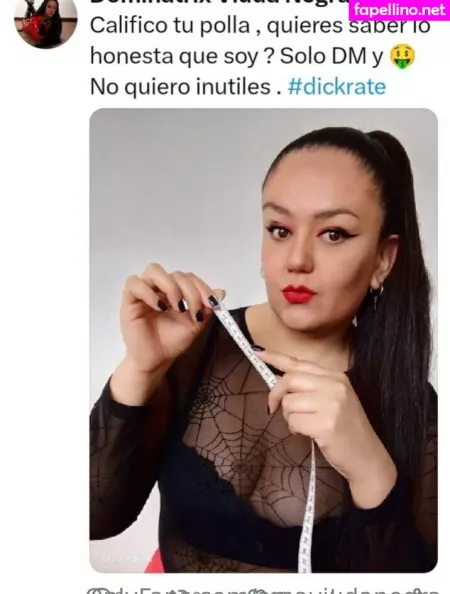This screenshot has width=450, height=594.
Task: Click the pink fapellino.net watermark badge
Action: click(399, 9)
